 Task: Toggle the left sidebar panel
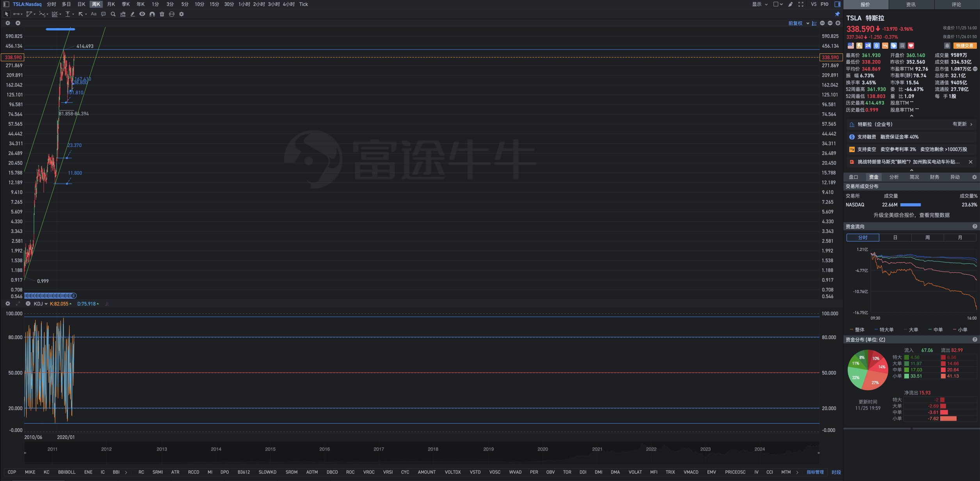point(6,4)
